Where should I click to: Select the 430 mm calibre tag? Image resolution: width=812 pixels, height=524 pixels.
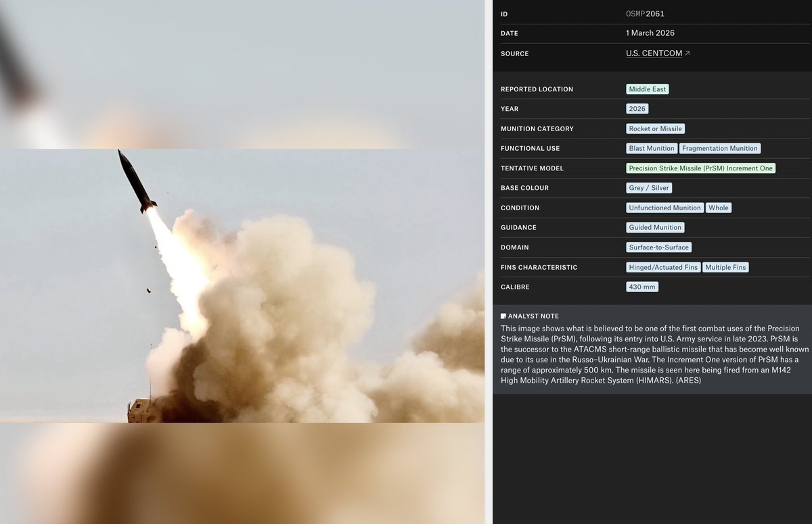tap(641, 287)
